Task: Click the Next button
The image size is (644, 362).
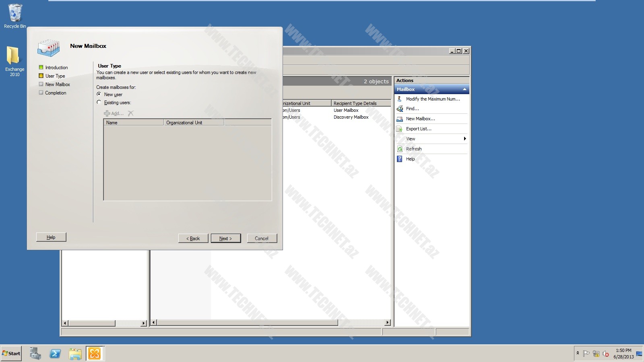Action: pos(225,239)
